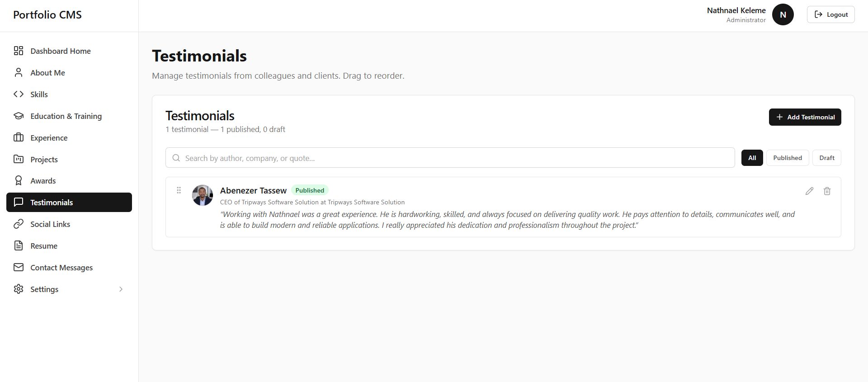This screenshot has width=868, height=382.
Task: Focus the search by author field
Action: point(450,158)
